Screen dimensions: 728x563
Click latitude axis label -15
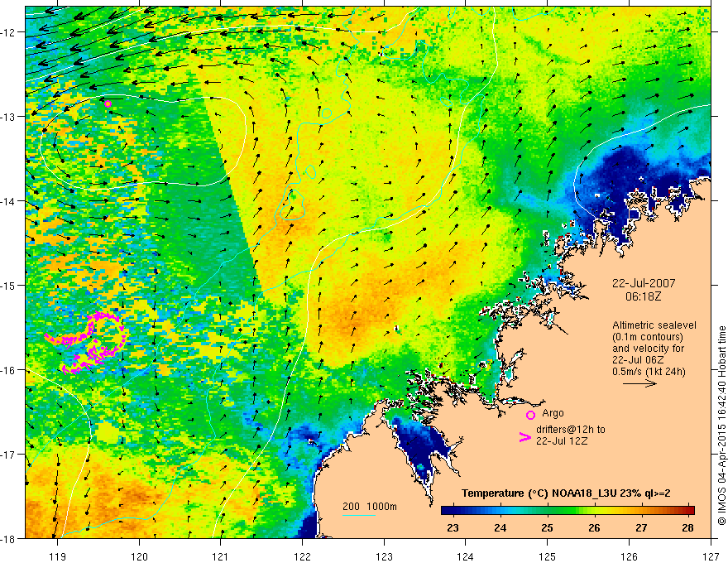(8, 285)
